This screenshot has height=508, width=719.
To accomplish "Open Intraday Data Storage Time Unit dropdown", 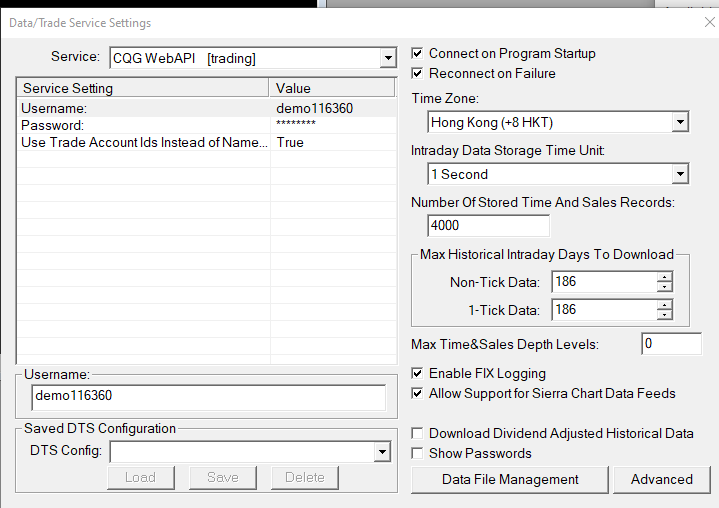I will [x=680, y=174].
